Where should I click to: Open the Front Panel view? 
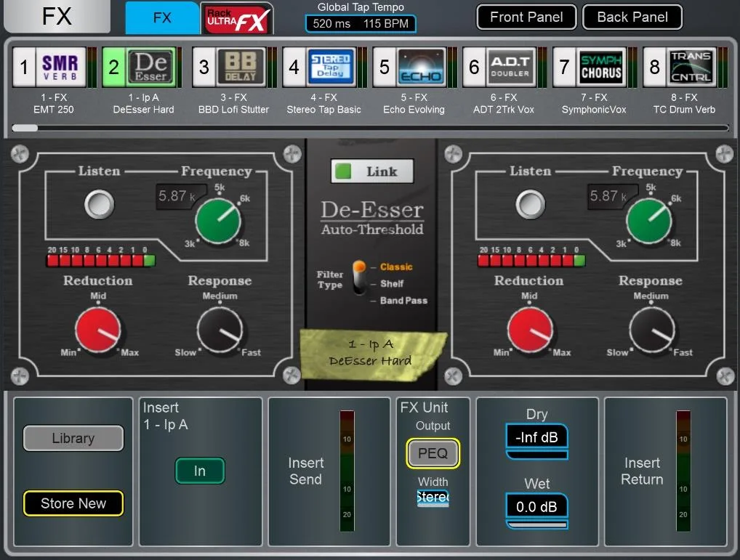(x=526, y=17)
